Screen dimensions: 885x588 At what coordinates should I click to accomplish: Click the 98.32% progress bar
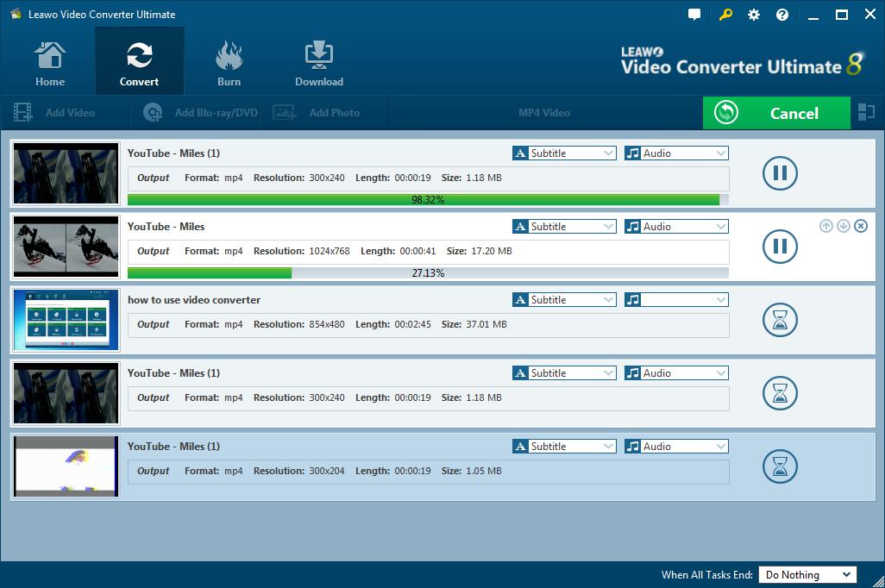click(428, 199)
